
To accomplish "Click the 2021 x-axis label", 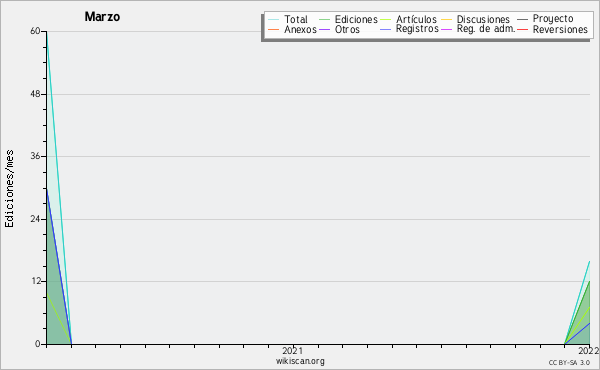I will coord(292,351).
